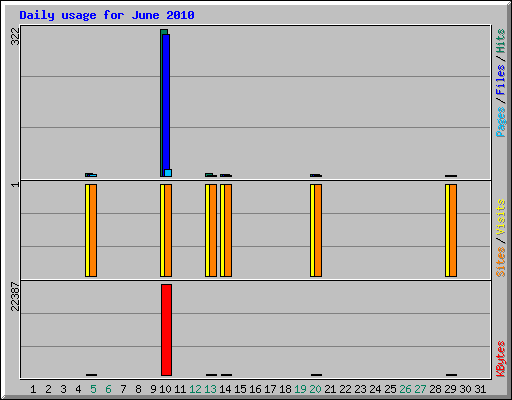Click the yellow Visits legend label
Screen dimensions: 512x400
501,217
